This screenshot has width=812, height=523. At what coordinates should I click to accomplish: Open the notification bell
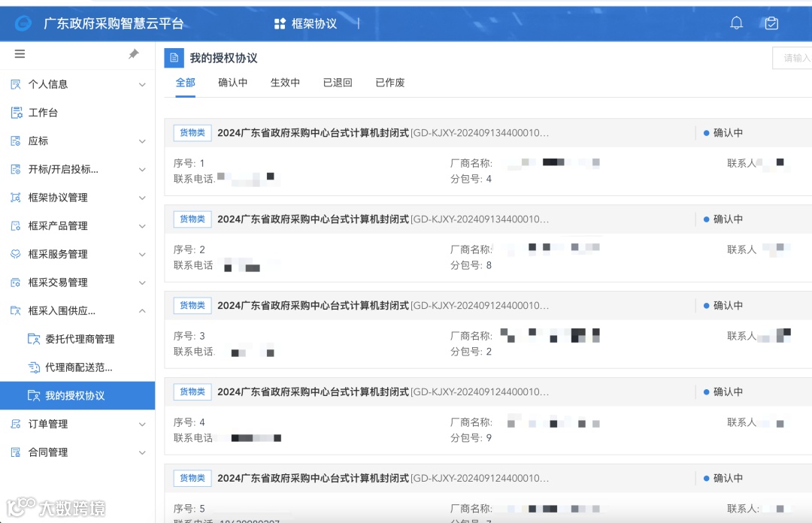coord(736,23)
